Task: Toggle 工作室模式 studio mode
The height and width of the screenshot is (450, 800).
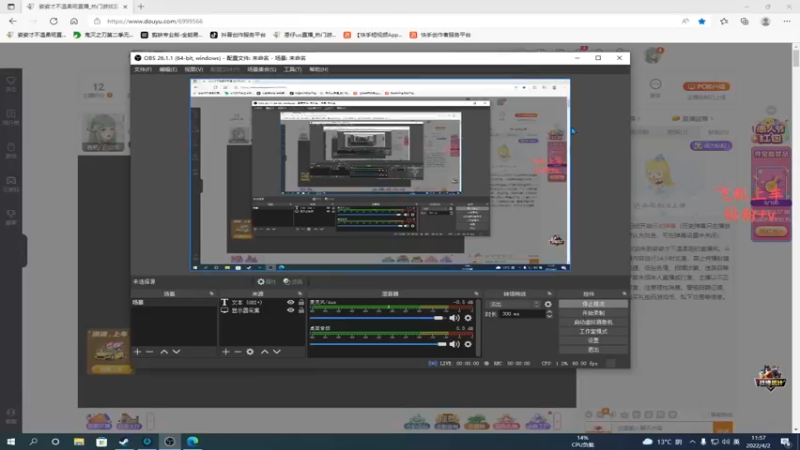Action: pos(593,331)
